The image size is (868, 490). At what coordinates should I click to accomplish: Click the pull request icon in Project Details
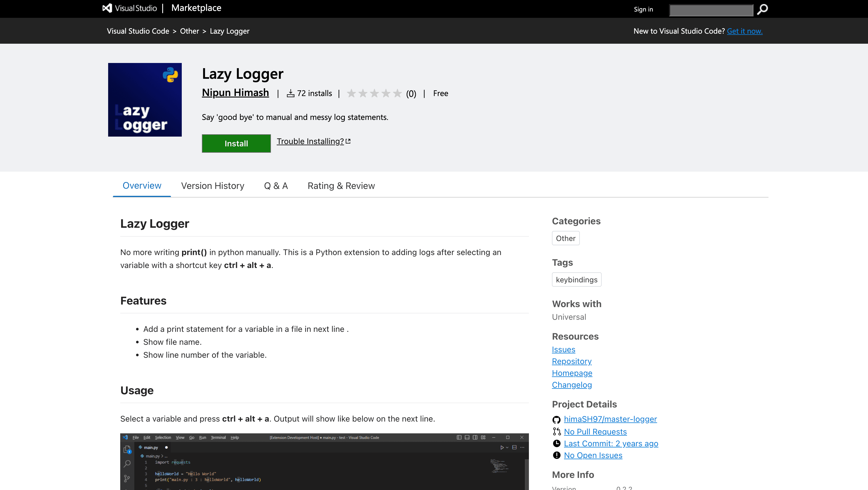click(557, 431)
